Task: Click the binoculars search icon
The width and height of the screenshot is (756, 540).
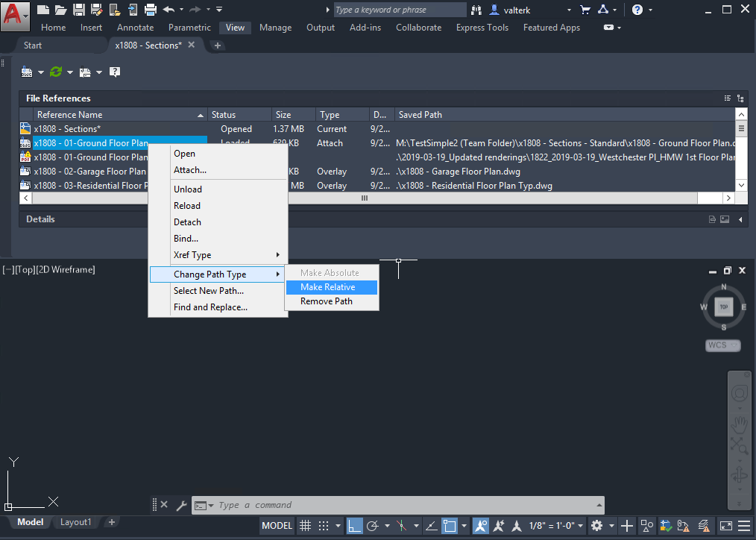Action: tap(476, 10)
